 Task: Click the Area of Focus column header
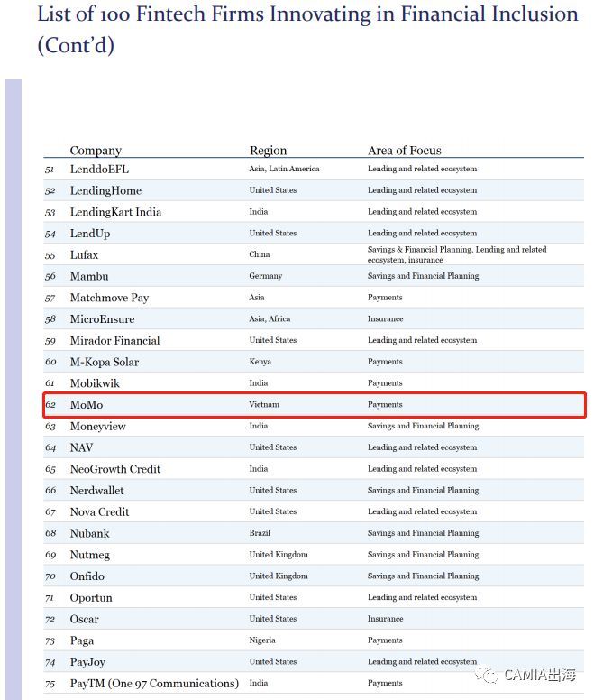(404, 151)
